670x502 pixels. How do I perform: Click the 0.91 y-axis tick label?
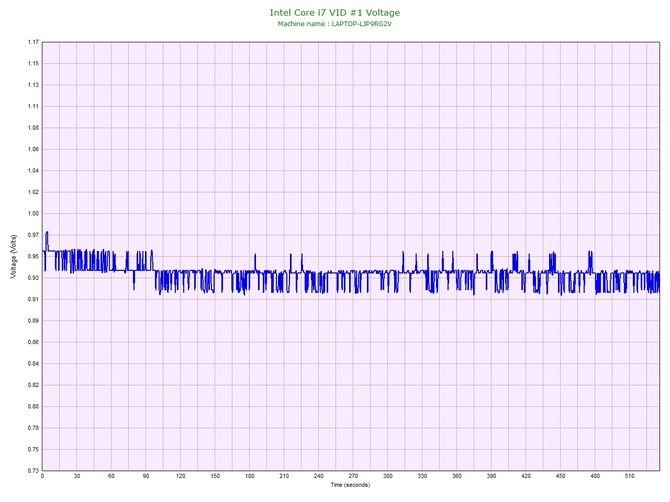click(33, 299)
